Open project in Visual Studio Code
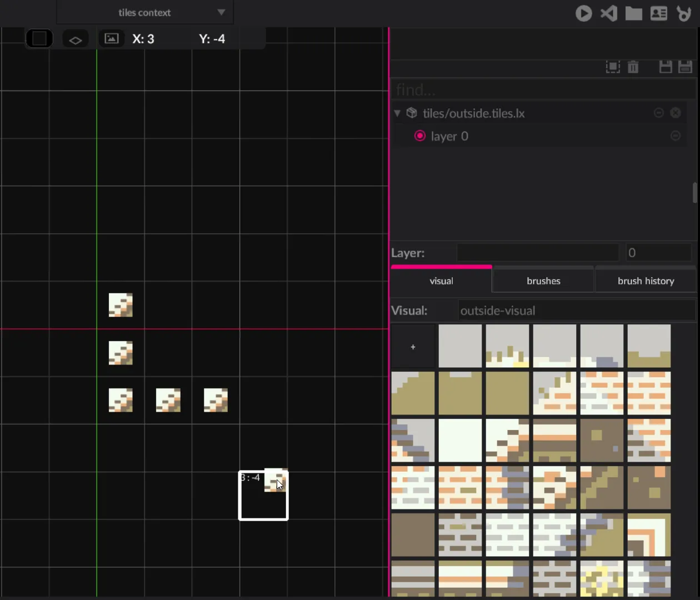Image resolution: width=700 pixels, height=600 pixels. coord(609,13)
